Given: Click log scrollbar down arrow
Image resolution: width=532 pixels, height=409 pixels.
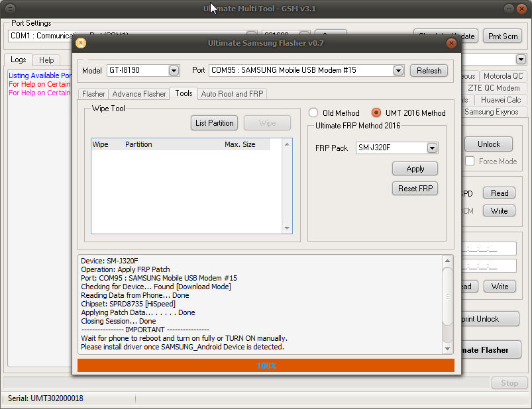Looking at the screenshot, I should point(447,349).
